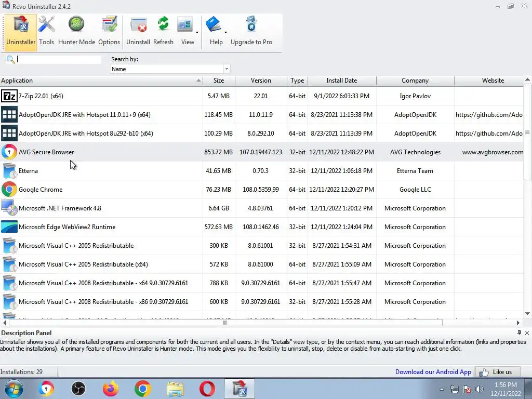The height and width of the screenshot is (399, 532).
Task: Select AdoptOpenJDK JRE with Hotspot 8u292-b10 row
Action: click(261, 134)
